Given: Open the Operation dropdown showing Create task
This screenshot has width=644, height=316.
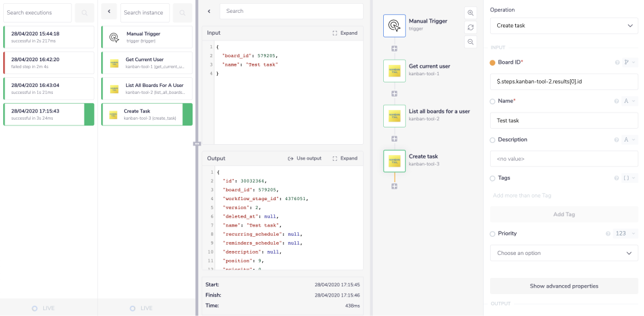Looking at the screenshot, I should [x=563, y=25].
